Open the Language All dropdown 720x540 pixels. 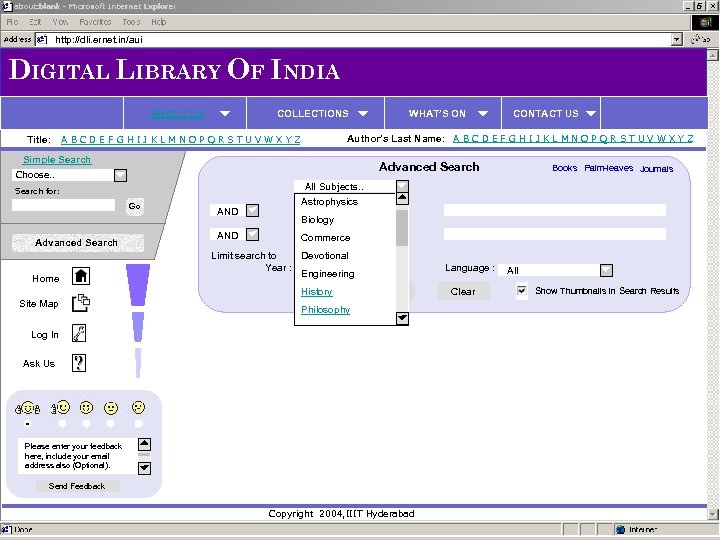(x=607, y=270)
